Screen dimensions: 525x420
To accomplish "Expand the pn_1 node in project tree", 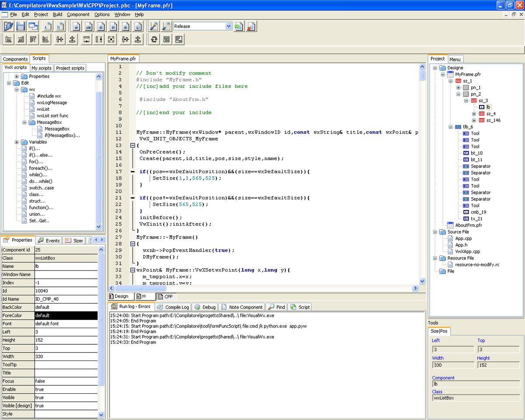I will [x=458, y=87].
